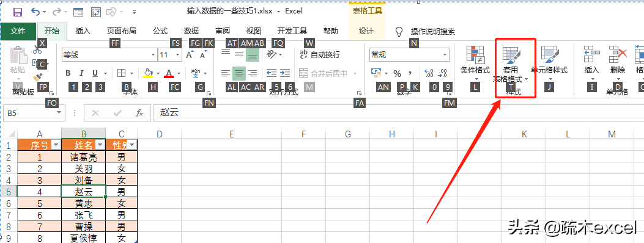This screenshot has height=243, width=644.
Task: Switch to 设计 table tools tab
Action: coord(366,31)
